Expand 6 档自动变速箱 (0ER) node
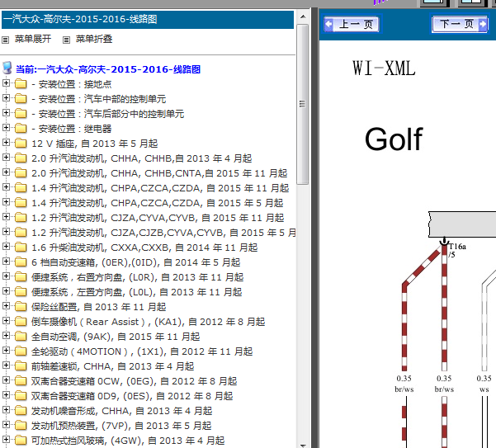This screenshot has width=496, height=448. [x=6, y=262]
